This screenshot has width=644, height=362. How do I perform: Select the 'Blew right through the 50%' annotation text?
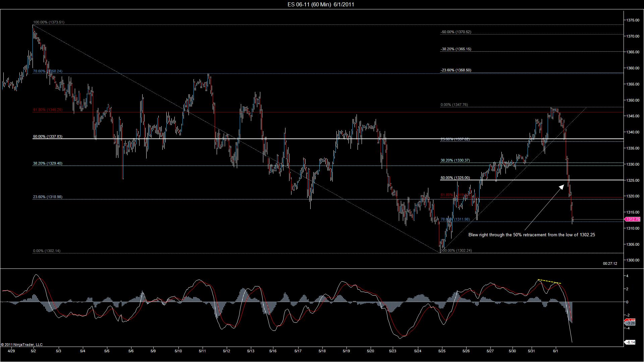tap(532, 235)
